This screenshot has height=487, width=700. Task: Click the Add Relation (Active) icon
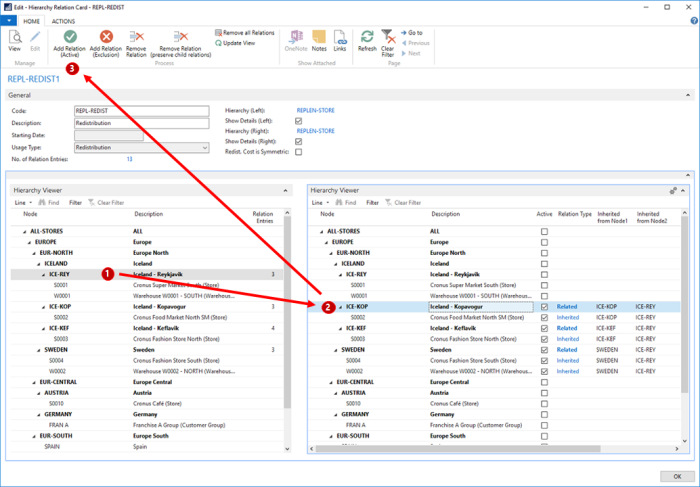click(69, 37)
